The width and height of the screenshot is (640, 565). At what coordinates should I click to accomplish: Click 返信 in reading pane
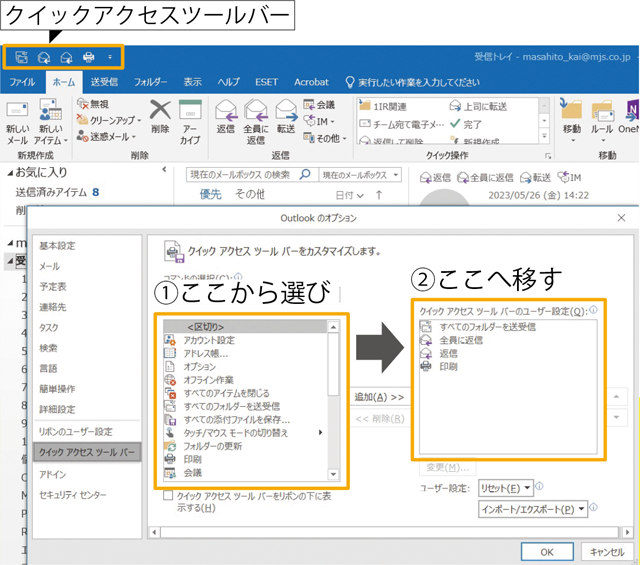[x=436, y=178]
